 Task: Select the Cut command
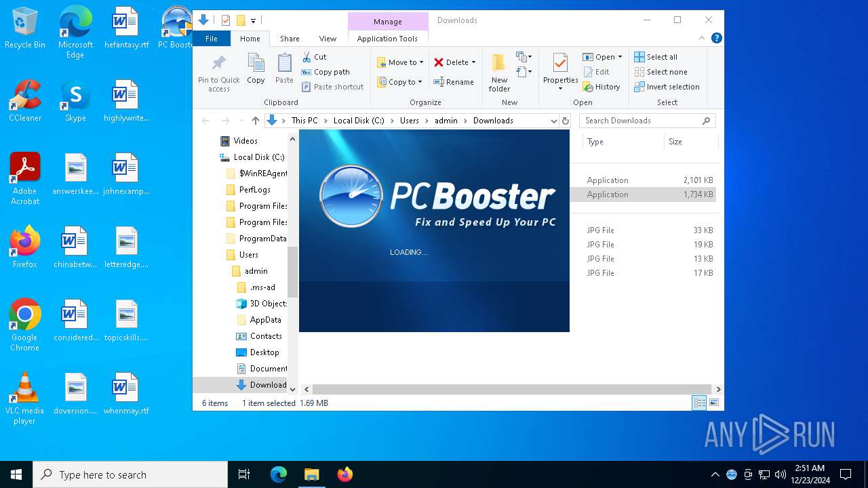coord(314,57)
